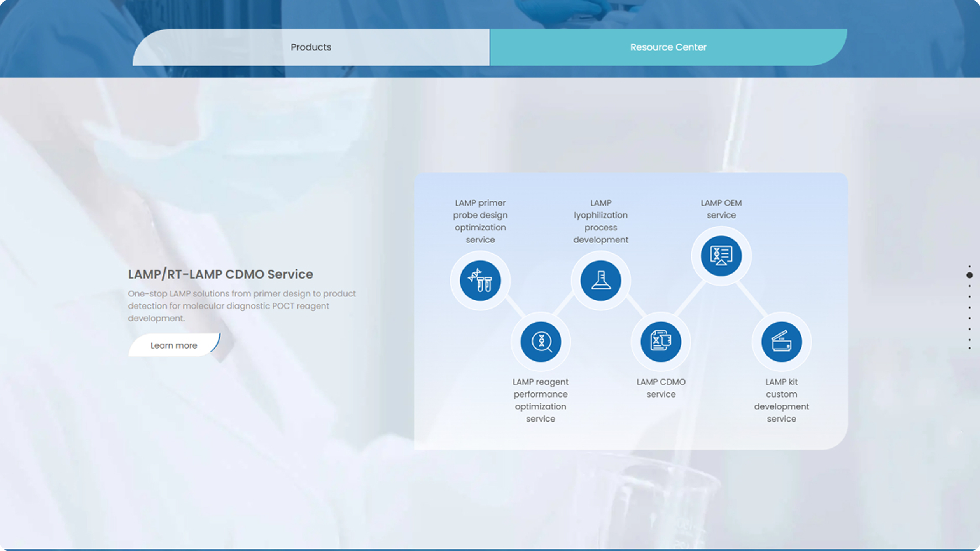Screen dimensions: 980x551
Task: Select the first page navigation dot
Action: 969,267
